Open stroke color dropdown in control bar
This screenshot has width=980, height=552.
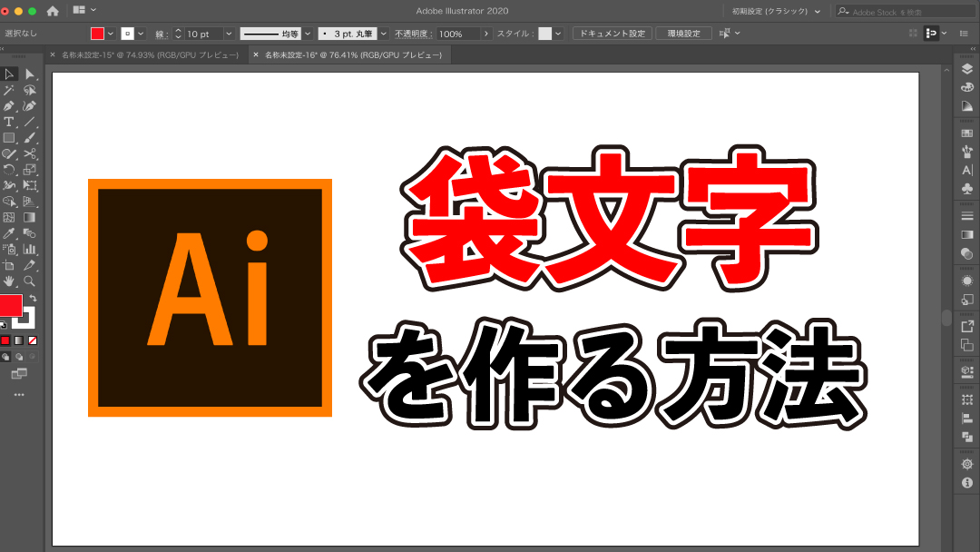142,34
